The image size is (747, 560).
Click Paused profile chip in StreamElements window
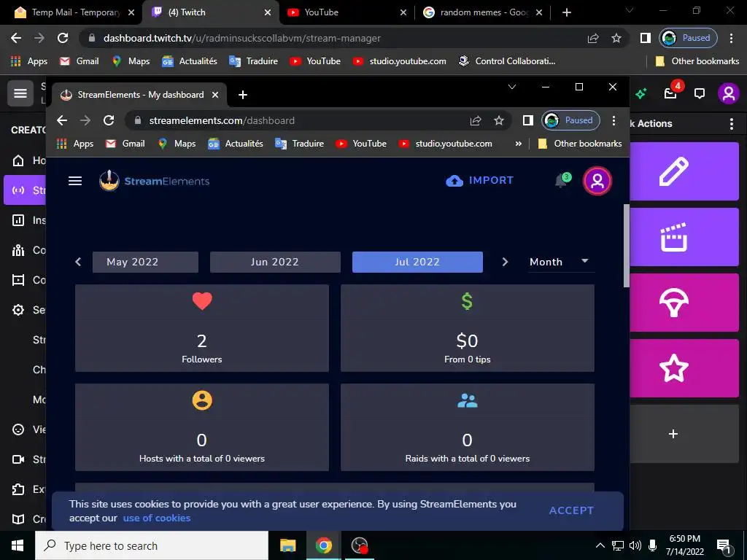pyautogui.click(x=570, y=120)
